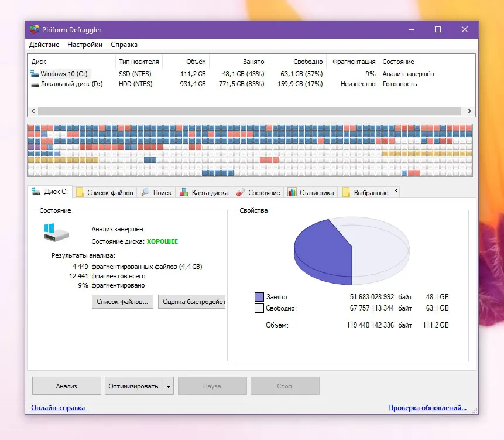Expand the Оптимизировать dropdown arrow
This screenshot has height=440, width=504.
(168, 386)
